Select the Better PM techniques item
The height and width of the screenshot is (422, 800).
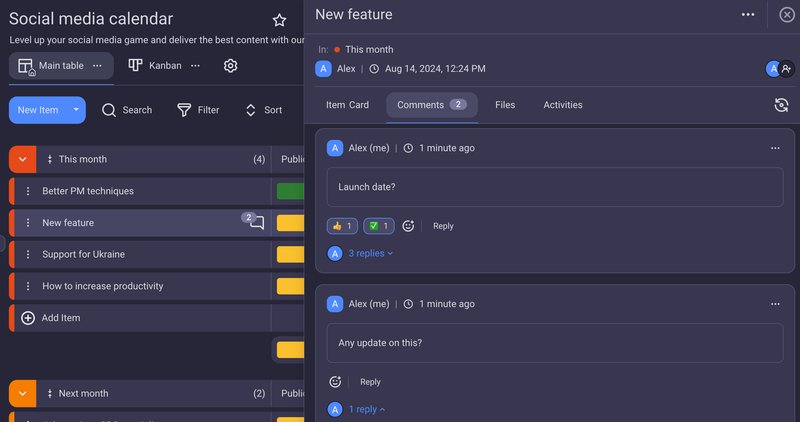tap(88, 191)
